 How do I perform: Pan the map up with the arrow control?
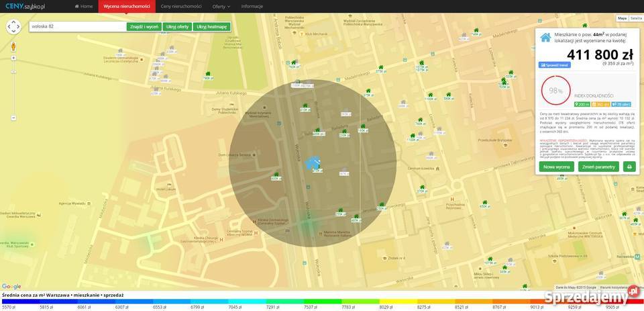point(13,21)
